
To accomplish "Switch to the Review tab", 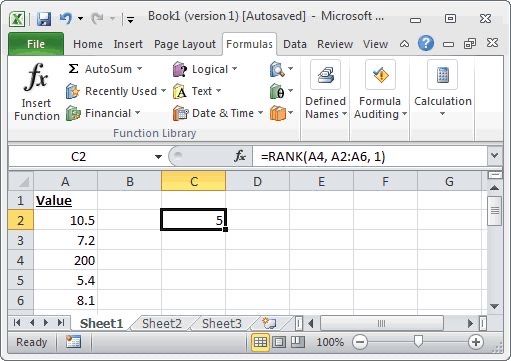I will (335, 44).
